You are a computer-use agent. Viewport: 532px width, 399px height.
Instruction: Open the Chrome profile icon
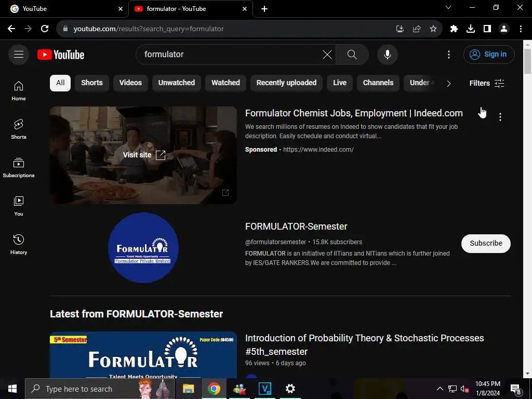[x=503, y=29]
